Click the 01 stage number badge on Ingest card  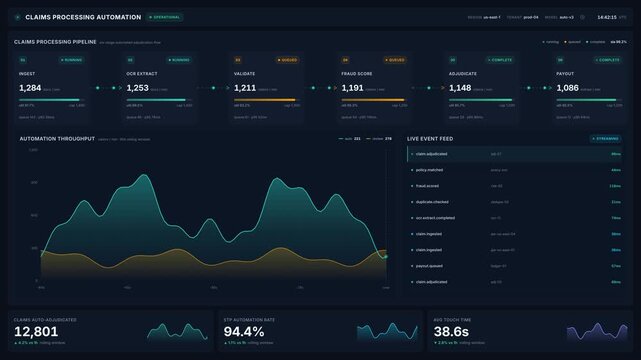click(x=23, y=60)
